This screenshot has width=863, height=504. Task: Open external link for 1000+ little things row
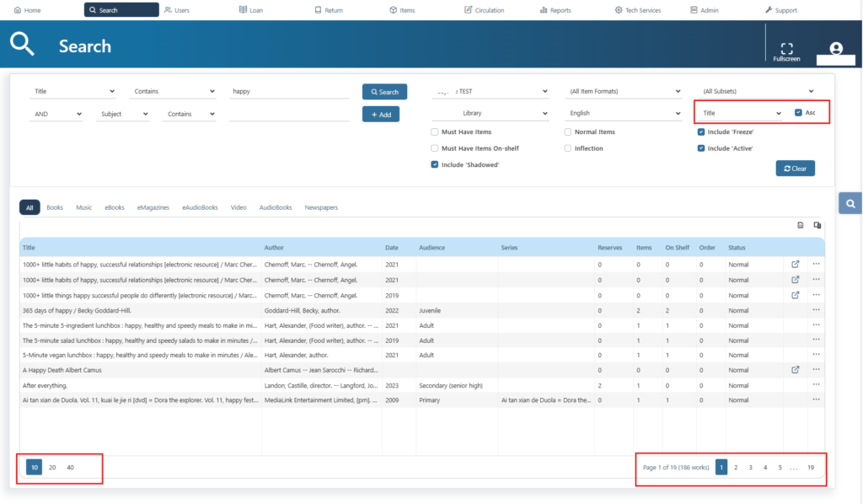point(796,295)
